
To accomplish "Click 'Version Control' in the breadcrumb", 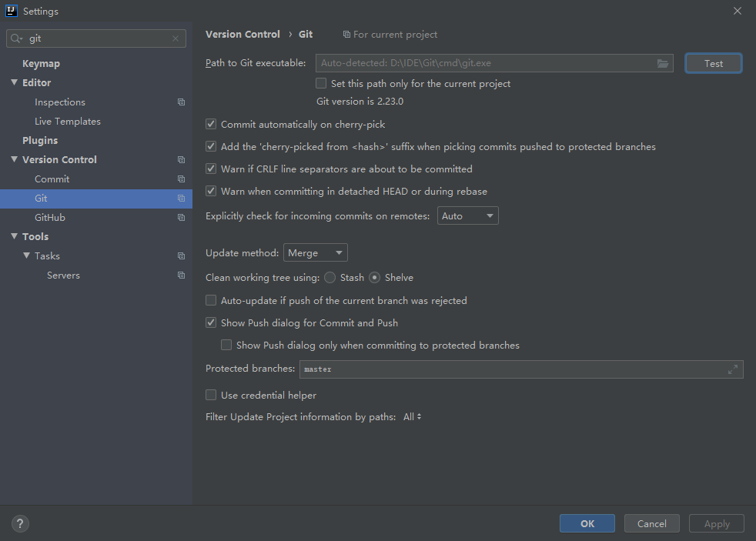I will 243,34.
